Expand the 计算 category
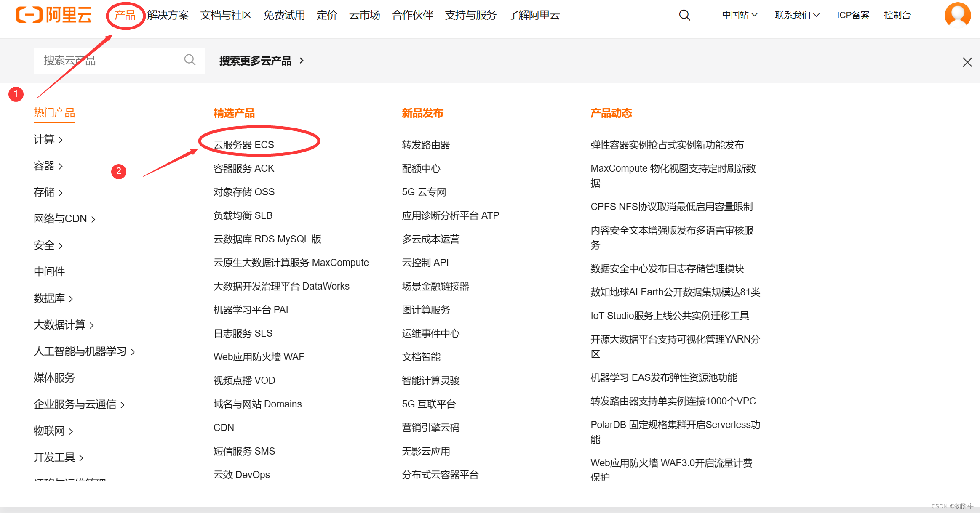Image resolution: width=980 pixels, height=513 pixels. tap(48, 139)
